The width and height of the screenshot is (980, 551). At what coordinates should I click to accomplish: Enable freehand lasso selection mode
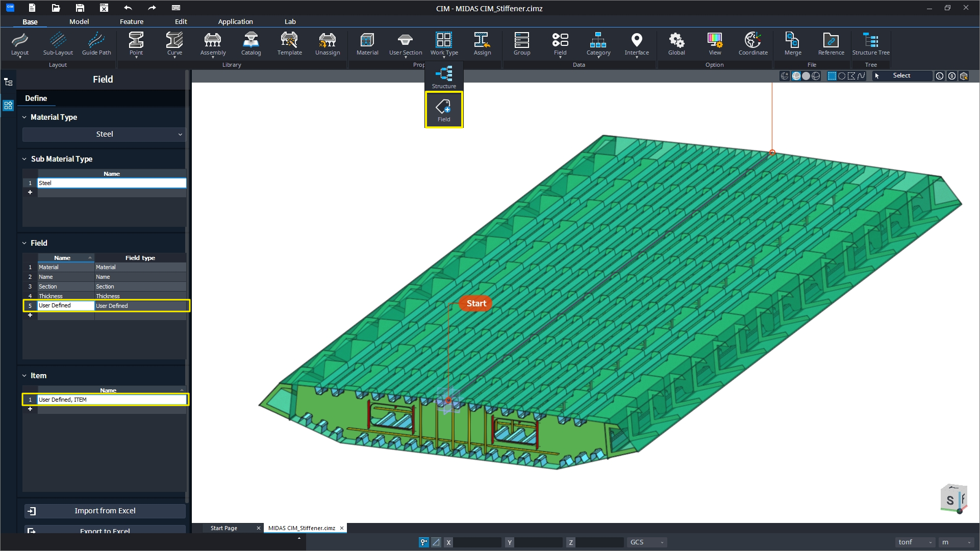(x=861, y=76)
